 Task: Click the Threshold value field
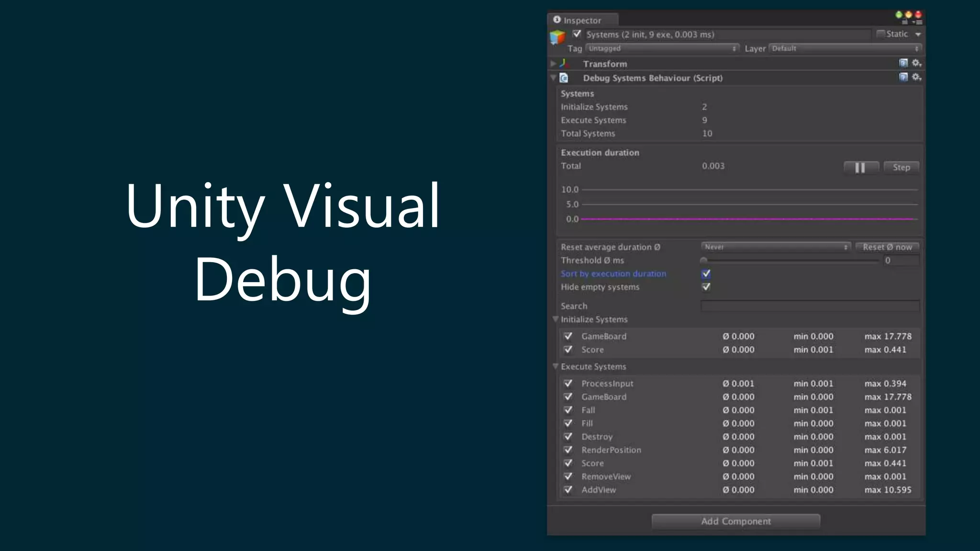pos(902,261)
